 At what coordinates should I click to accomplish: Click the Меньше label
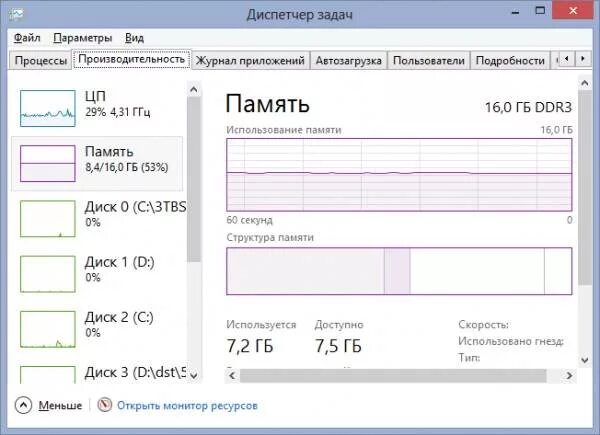coord(60,406)
